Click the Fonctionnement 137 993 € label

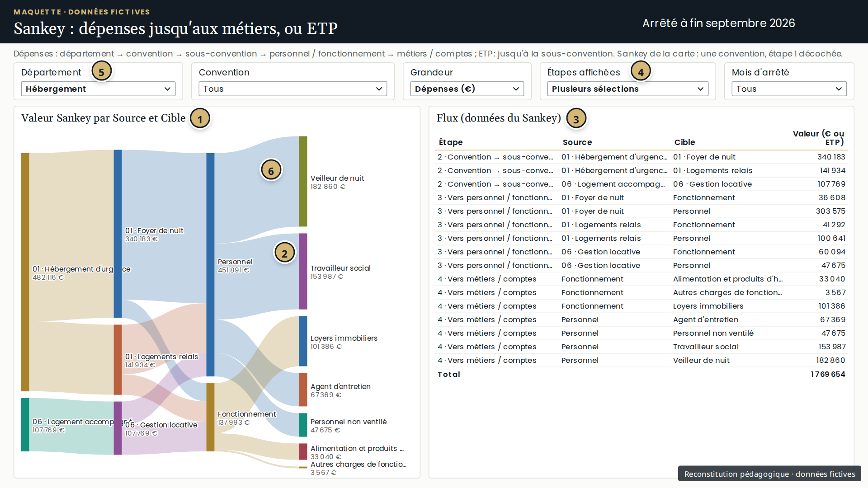(x=247, y=418)
